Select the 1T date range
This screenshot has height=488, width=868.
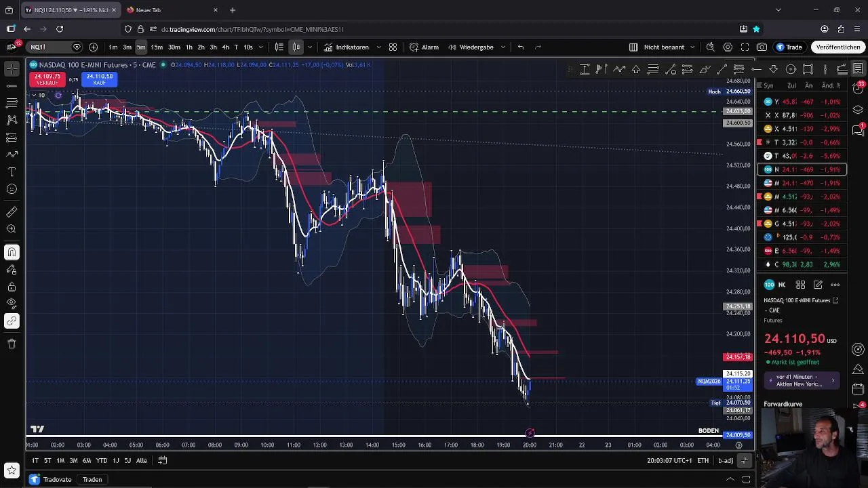tap(35, 460)
